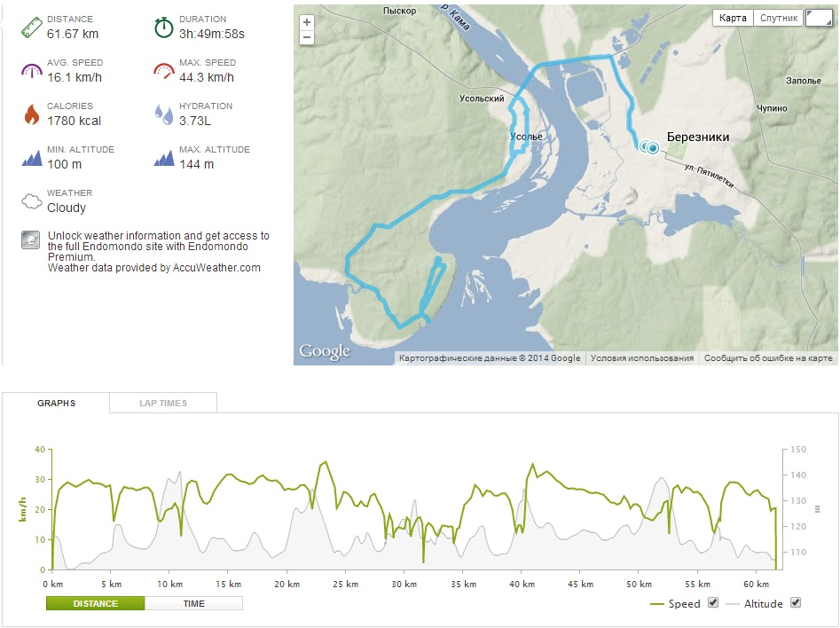
Task: Click the cloudy weather icon
Action: pyautogui.click(x=32, y=201)
